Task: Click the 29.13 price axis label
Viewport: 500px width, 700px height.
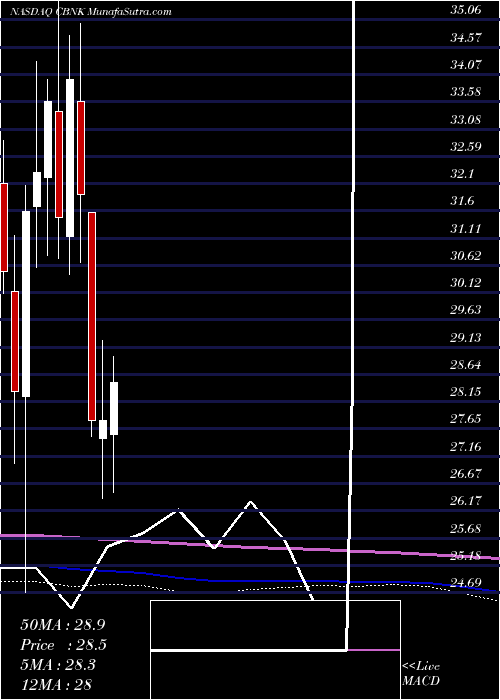Action: [x=465, y=338]
